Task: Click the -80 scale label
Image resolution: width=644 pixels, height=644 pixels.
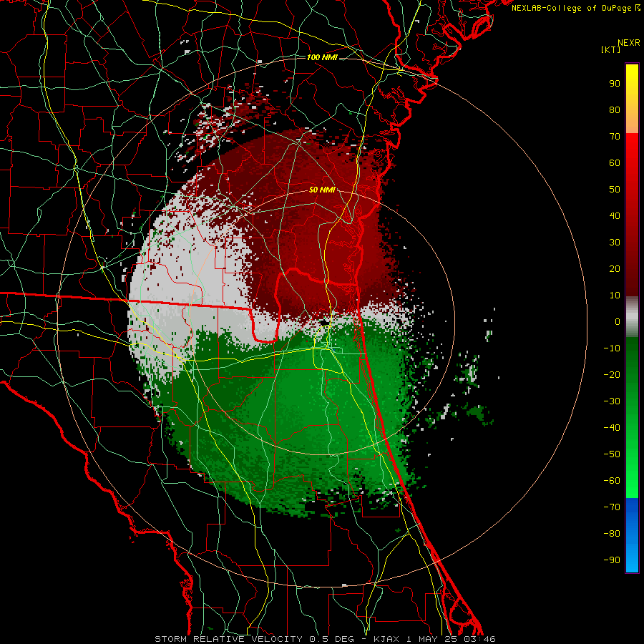Action: coord(612,534)
